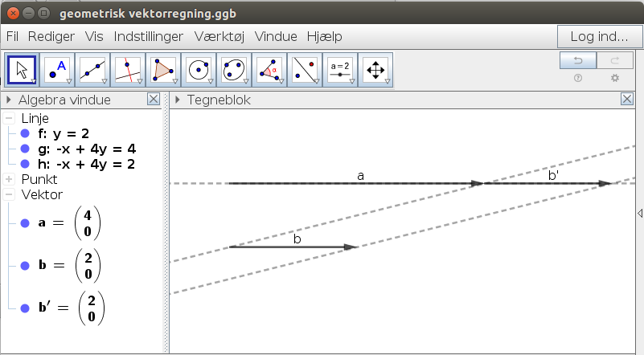The height and width of the screenshot is (355, 644).
Task: Toggle visibility of vector b'
Action: [25, 308]
